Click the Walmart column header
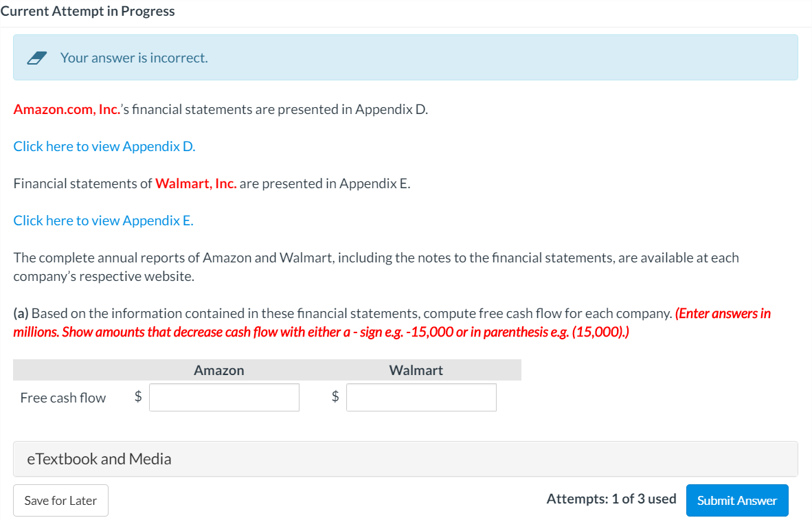The image size is (812, 520). tap(416, 370)
